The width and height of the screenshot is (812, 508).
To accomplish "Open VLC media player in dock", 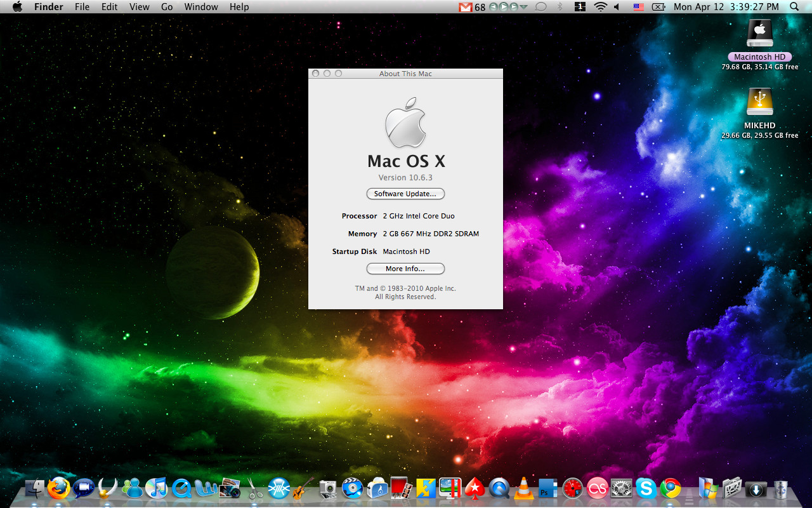I will (523, 488).
